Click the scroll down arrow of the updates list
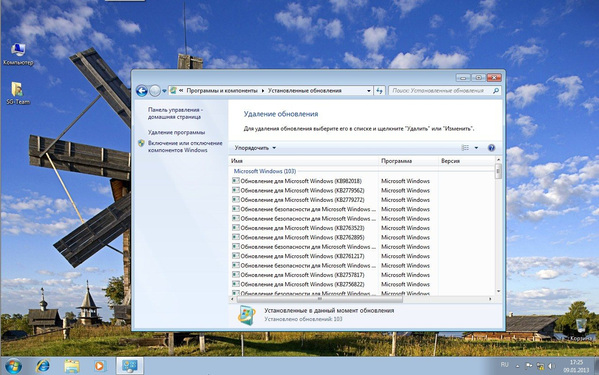 [x=498, y=291]
